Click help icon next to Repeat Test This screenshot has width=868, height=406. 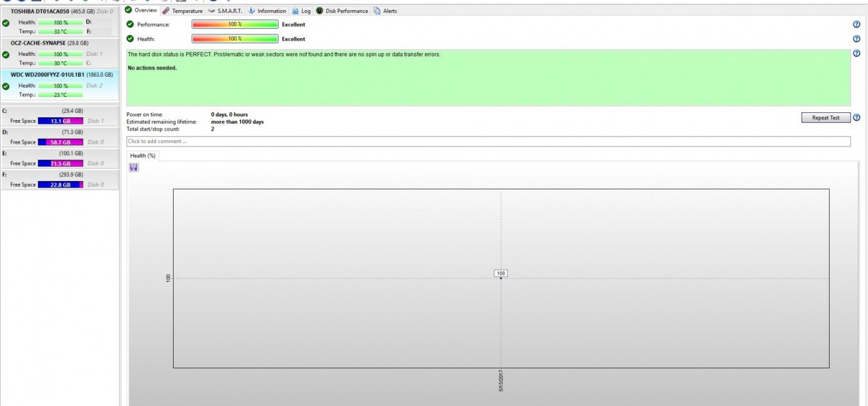[x=857, y=118]
